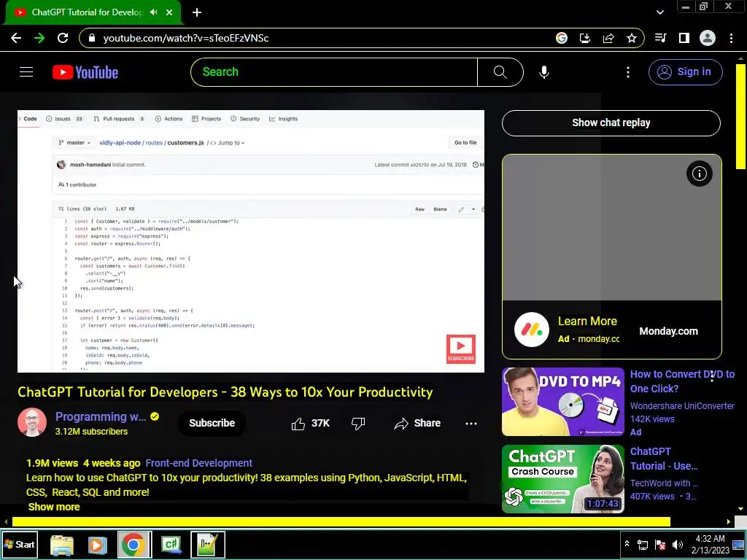Open more actions ellipsis below video
The height and width of the screenshot is (560, 747).
471,424
